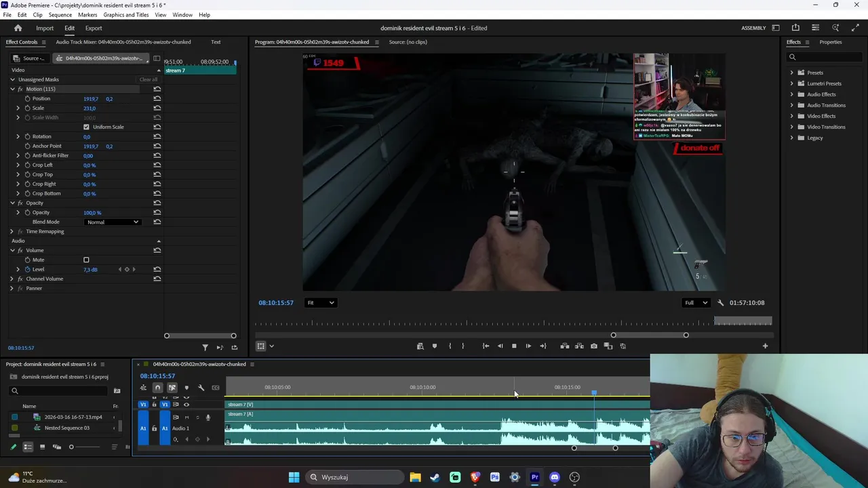Open Timeline display settings wrench
Screen dimensions: 868x488
tap(201, 388)
